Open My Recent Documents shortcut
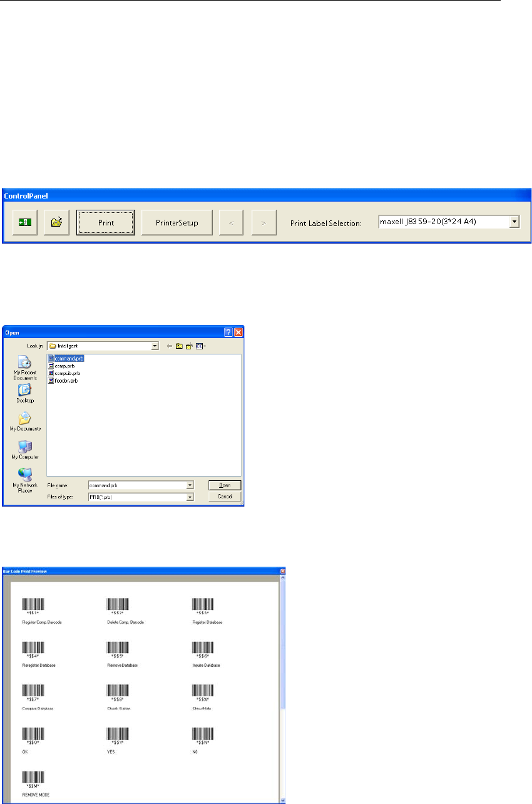532x804 pixels. (x=24, y=368)
